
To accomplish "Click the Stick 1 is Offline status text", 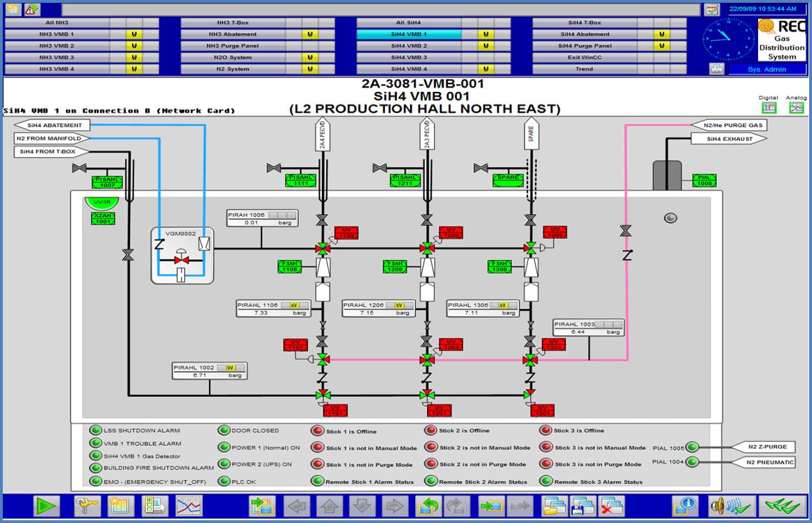I will click(x=351, y=431).
